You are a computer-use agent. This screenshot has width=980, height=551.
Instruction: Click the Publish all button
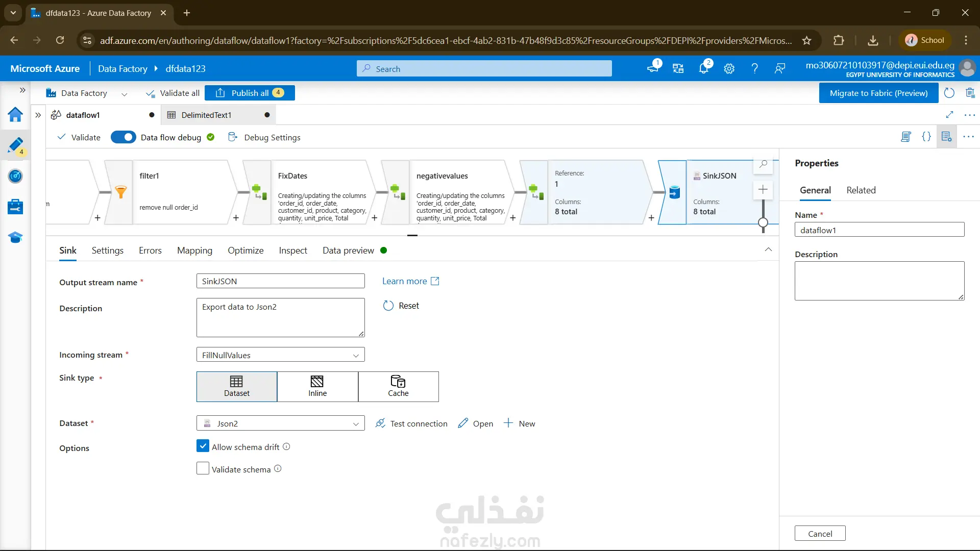(x=250, y=93)
